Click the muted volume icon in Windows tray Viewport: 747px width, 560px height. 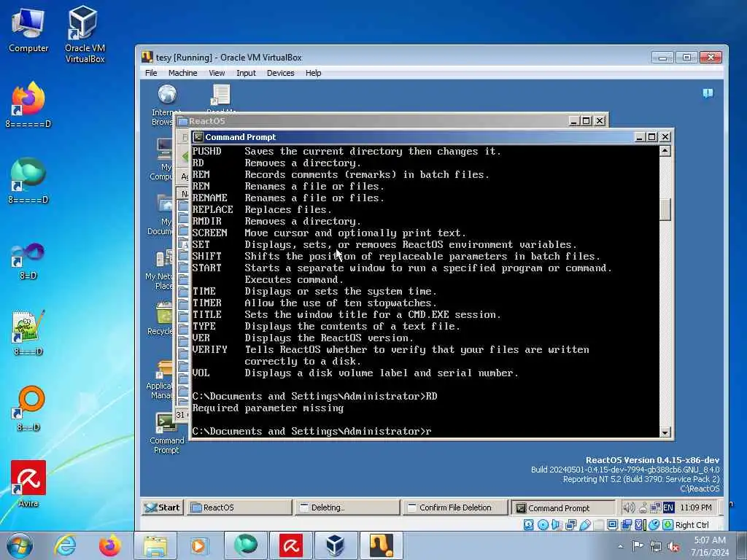pyautogui.click(x=673, y=546)
